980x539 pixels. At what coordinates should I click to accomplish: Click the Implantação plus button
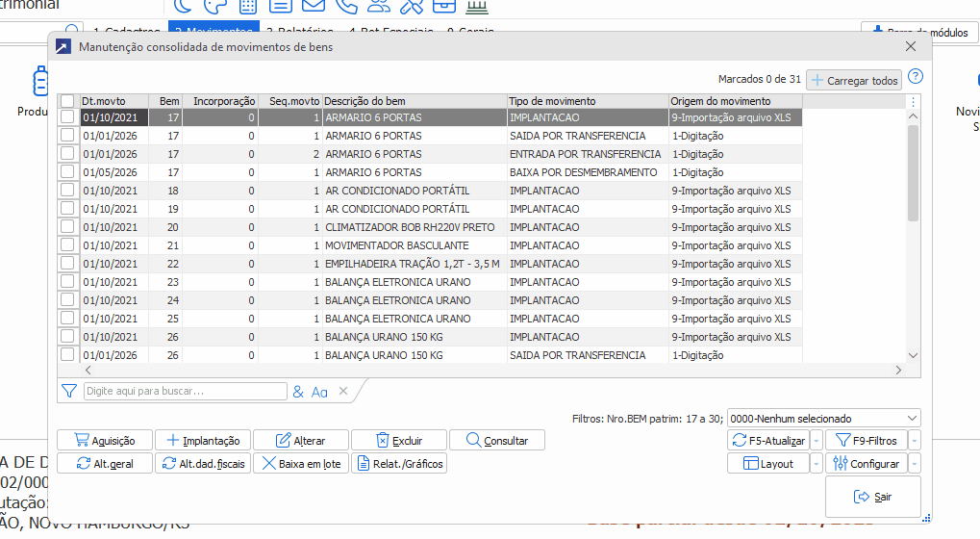tap(203, 440)
